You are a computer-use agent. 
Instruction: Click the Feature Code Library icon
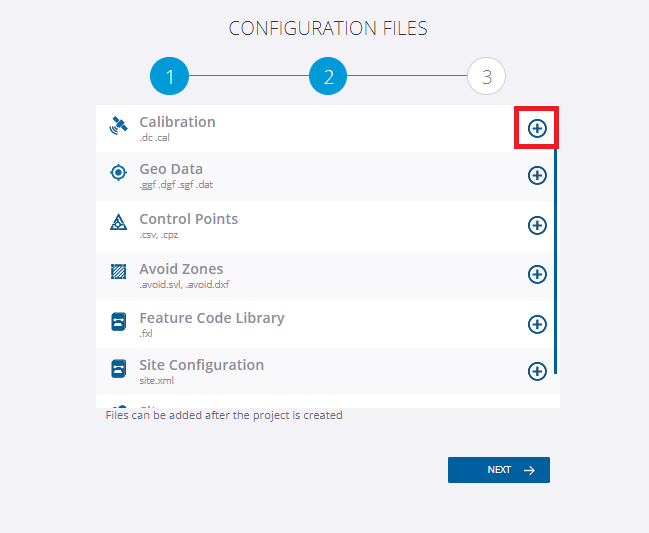coord(118,322)
